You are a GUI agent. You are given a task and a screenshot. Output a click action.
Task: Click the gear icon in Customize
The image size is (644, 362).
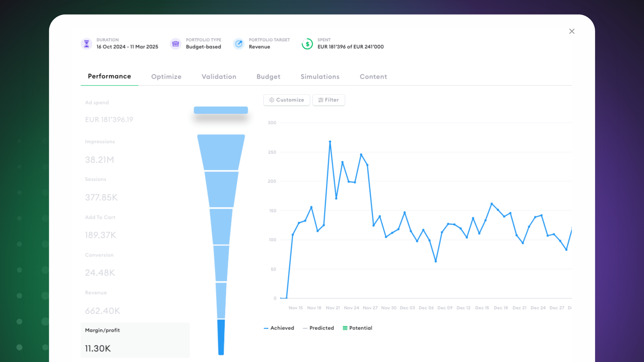pyautogui.click(x=272, y=100)
